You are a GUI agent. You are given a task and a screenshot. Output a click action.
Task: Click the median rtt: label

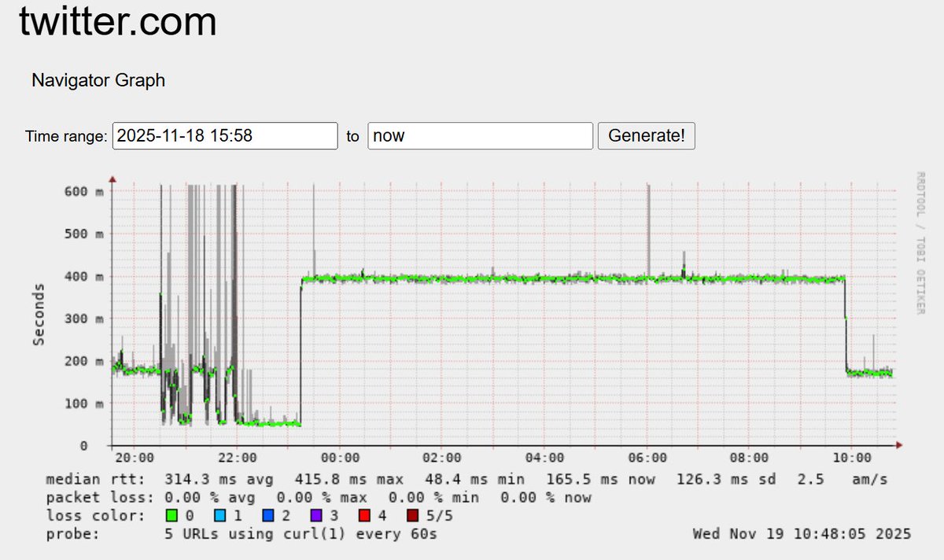click(94, 479)
